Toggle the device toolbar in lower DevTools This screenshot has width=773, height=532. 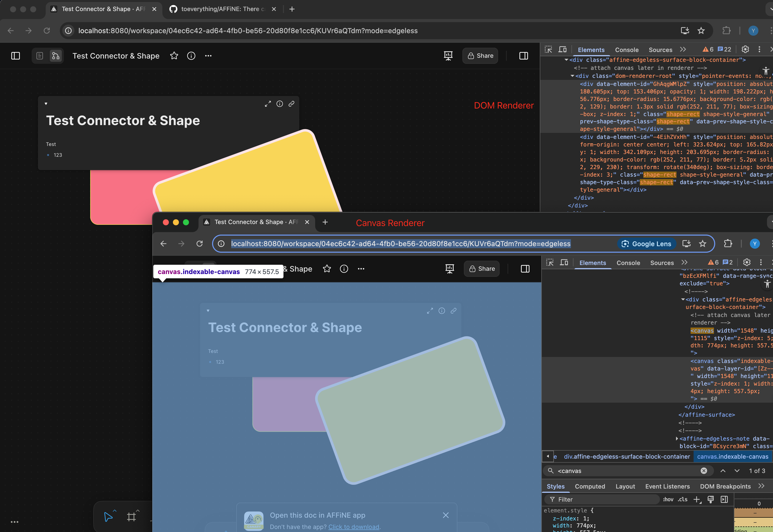(564, 263)
